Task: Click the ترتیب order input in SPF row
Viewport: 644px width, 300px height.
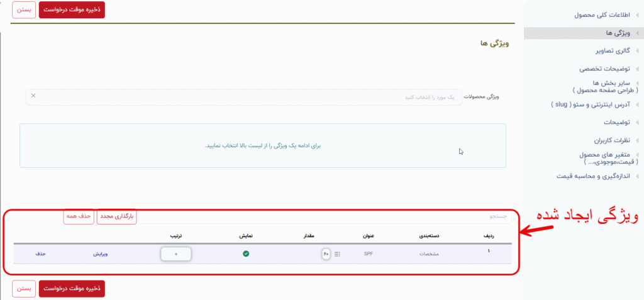Action: (176, 254)
